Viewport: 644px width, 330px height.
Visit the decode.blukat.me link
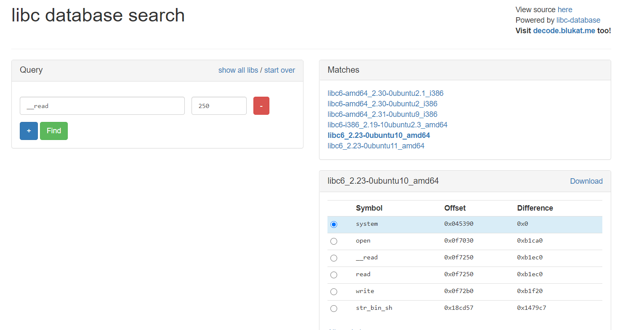[x=564, y=31]
